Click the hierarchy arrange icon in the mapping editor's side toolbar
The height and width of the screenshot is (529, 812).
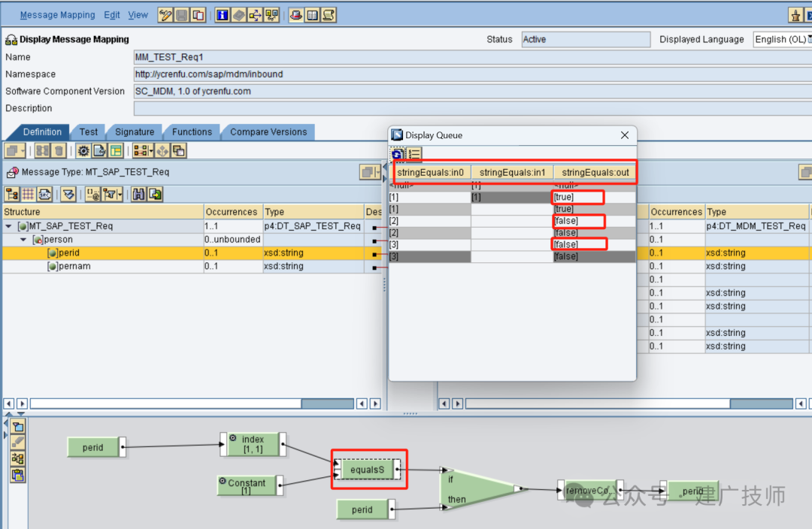(18, 458)
